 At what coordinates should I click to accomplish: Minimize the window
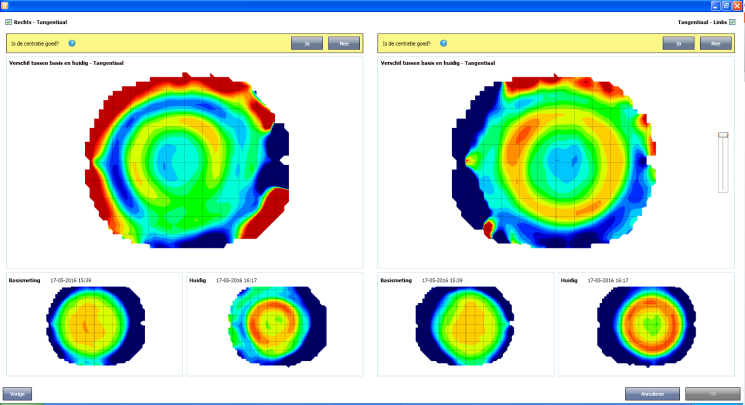coord(716,6)
